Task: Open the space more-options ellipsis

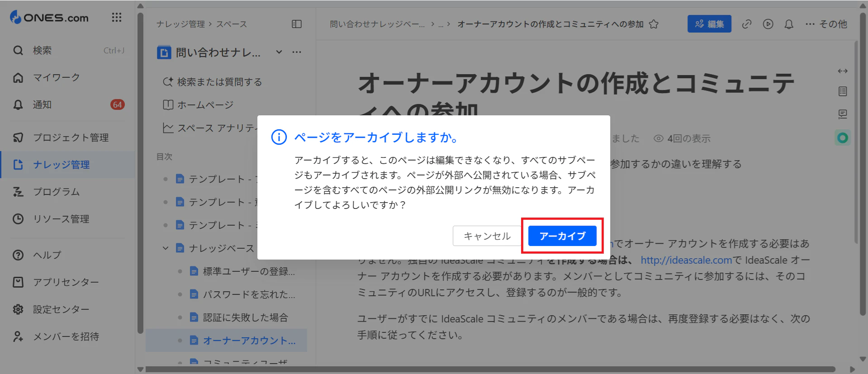Action: tap(297, 52)
